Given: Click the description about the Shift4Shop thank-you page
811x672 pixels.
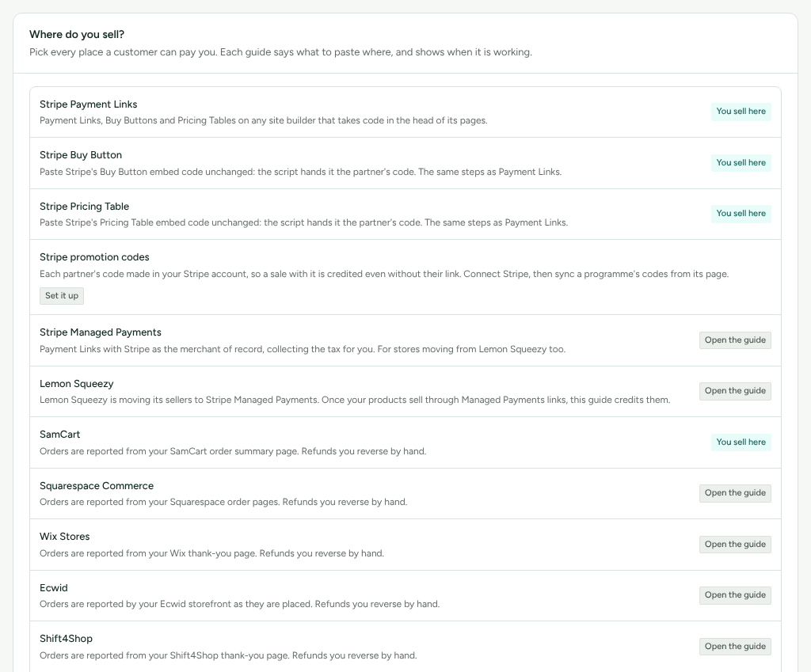Looking at the screenshot, I should coord(229,655).
